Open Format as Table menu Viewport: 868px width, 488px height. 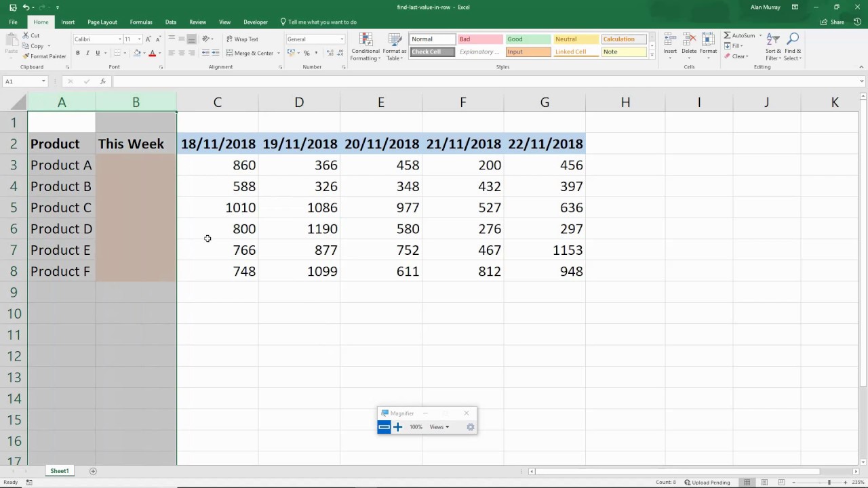point(395,47)
